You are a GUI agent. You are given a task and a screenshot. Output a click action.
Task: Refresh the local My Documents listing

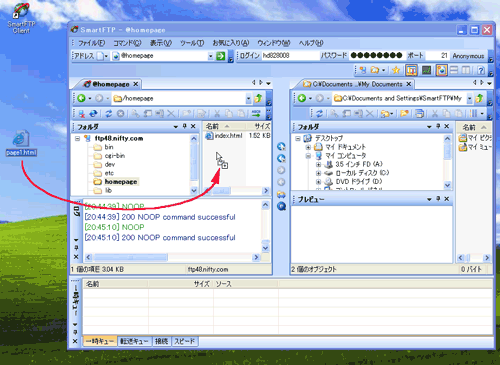pyautogui.click(x=319, y=114)
